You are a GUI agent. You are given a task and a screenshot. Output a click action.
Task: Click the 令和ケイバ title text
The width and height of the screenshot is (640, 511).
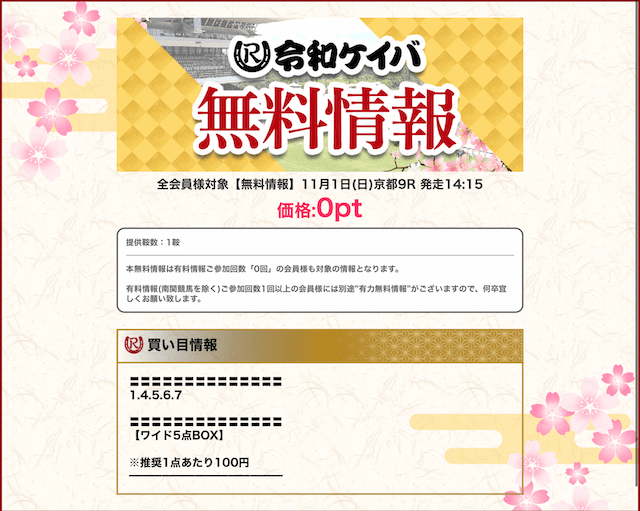(347, 56)
